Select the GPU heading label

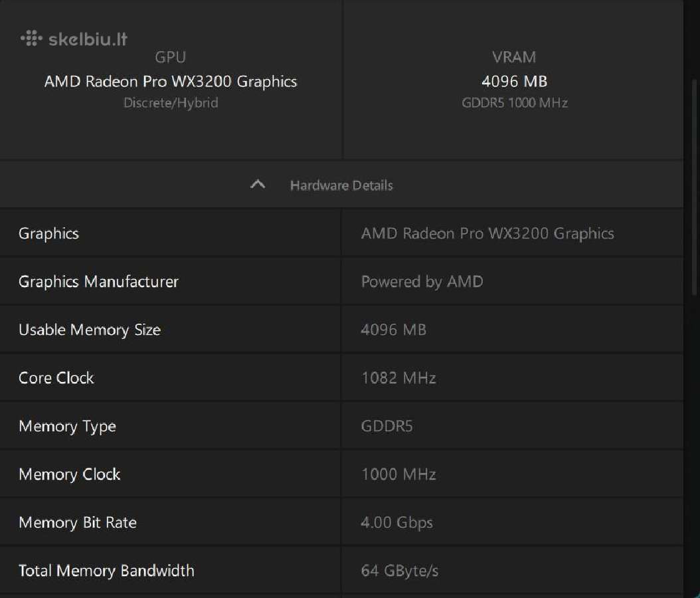click(171, 57)
